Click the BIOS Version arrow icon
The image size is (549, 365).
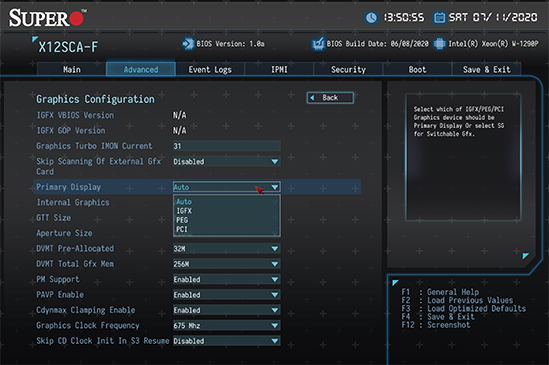(188, 44)
